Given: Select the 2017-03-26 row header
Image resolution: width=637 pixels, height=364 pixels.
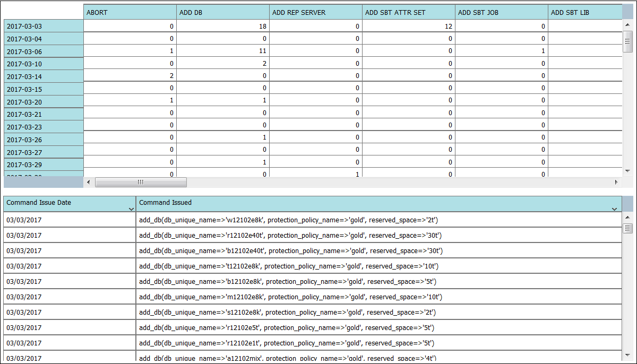Looking at the screenshot, I should [x=44, y=140].
